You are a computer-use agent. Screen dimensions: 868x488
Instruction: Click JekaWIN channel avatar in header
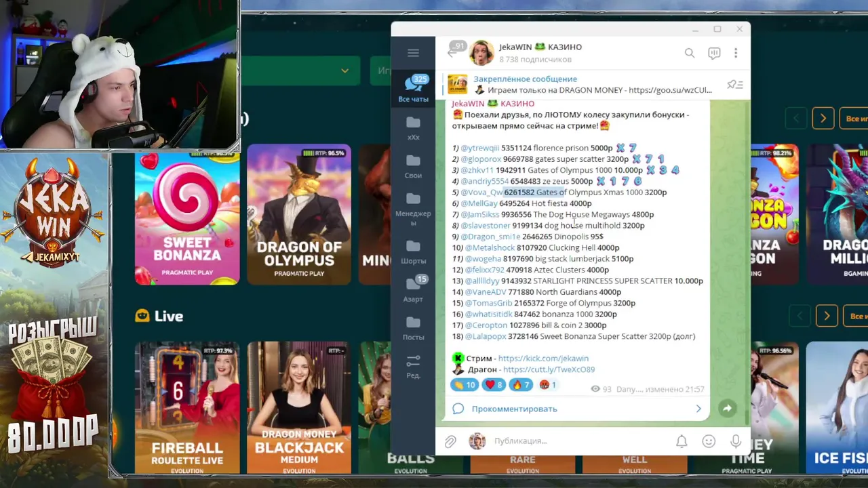(481, 53)
